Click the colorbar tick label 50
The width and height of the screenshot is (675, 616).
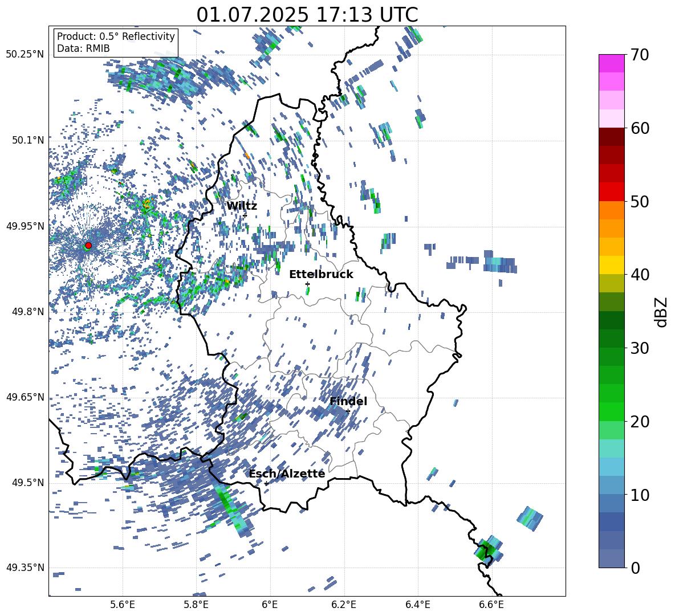pyautogui.click(x=640, y=201)
